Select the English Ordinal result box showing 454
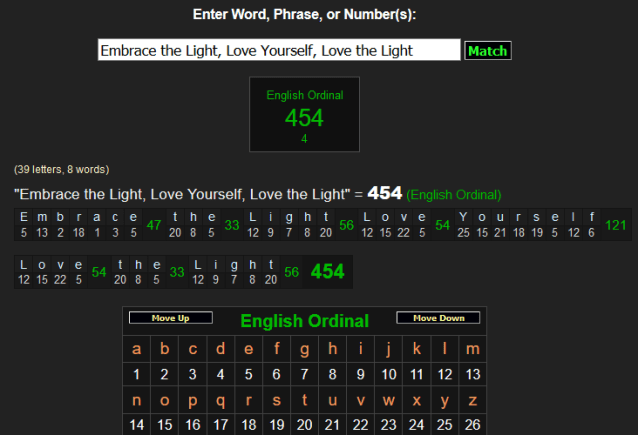Viewport: 638px width, 435px height. click(x=304, y=115)
